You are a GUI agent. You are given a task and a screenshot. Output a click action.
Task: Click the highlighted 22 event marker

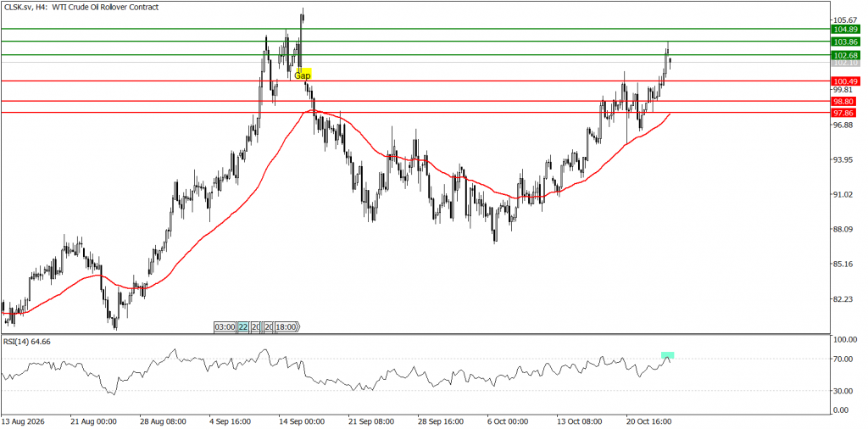click(242, 327)
